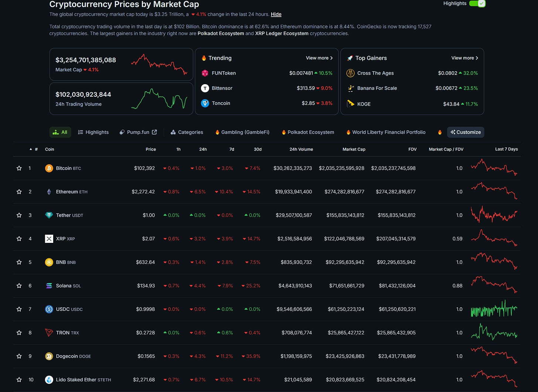The height and width of the screenshot is (392, 538).
Task: Open Polkadot Ecosystem link in description
Action: pos(221,33)
